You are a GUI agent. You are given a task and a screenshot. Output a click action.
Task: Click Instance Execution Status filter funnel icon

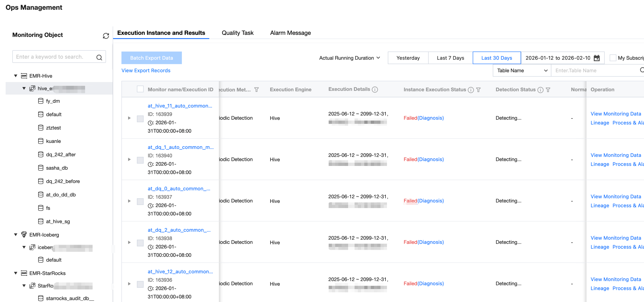(478, 90)
